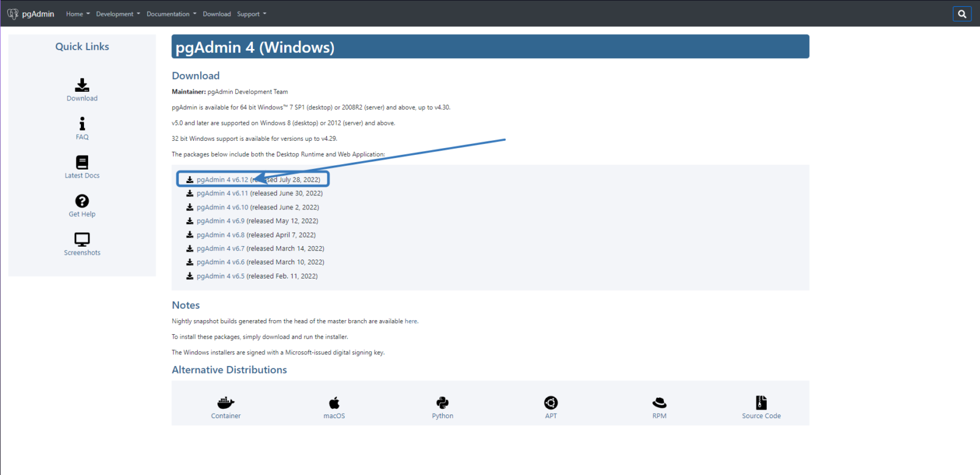Click the Container text label
Image resolution: width=980 pixels, height=475 pixels.
click(226, 416)
